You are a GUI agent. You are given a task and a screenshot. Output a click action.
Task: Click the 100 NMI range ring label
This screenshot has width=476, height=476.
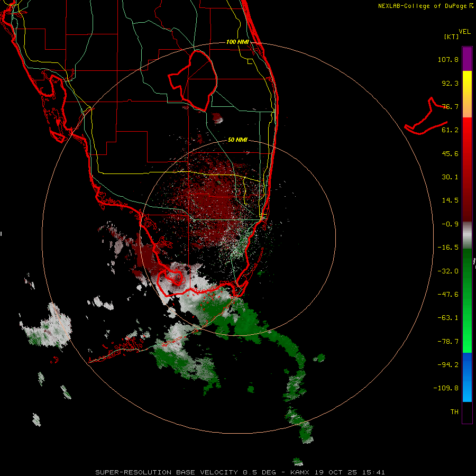[237, 42]
